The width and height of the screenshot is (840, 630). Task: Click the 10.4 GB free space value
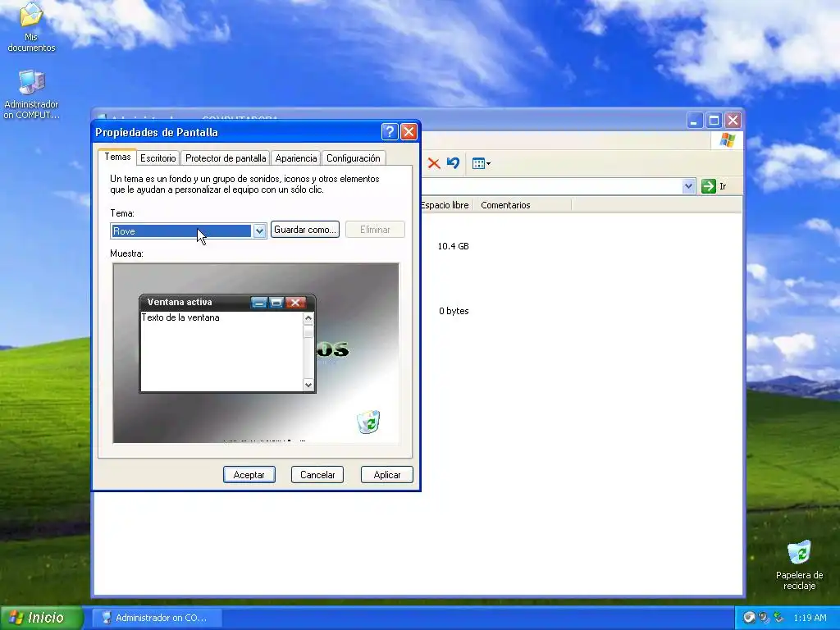point(453,246)
